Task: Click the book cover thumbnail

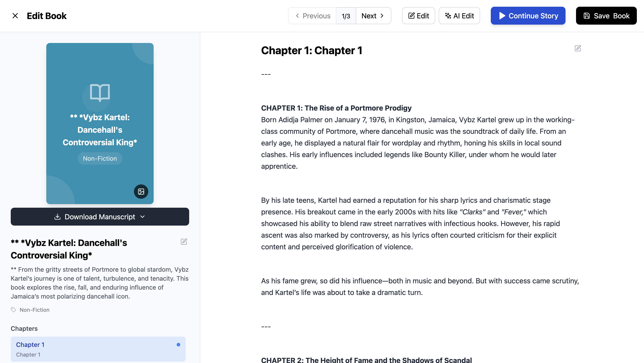Action: [x=100, y=124]
